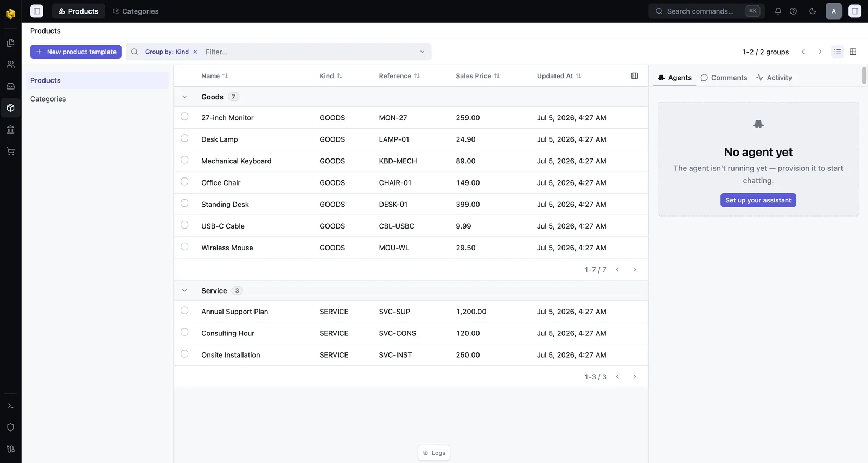Switch to the Activity tab

(774, 78)
